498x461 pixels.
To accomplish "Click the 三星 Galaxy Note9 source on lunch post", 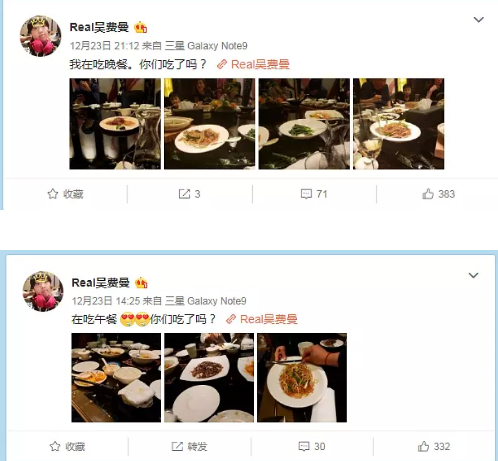I will click(x=206, y=301).
